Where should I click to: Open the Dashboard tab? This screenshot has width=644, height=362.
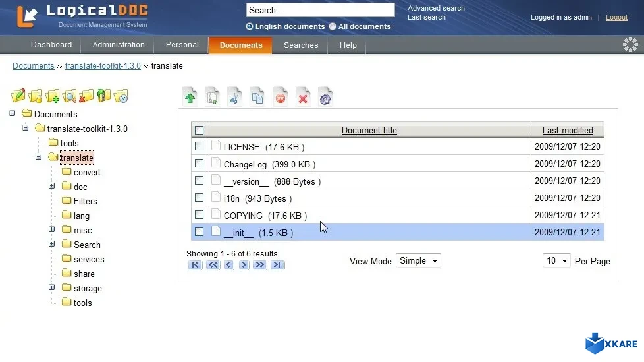(51, 45)
